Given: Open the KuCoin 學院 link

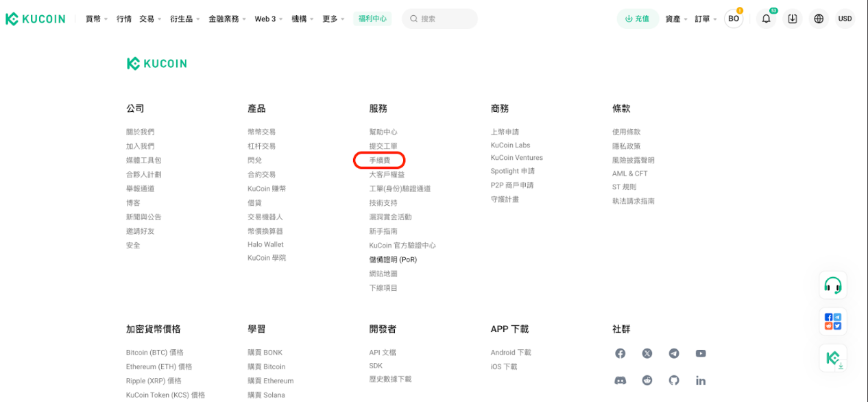Looking at the screenshot, I should click(267, 258).
